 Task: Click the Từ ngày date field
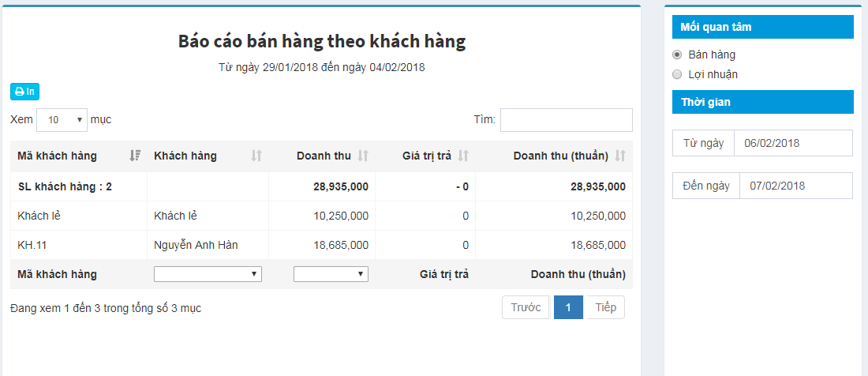793,143
